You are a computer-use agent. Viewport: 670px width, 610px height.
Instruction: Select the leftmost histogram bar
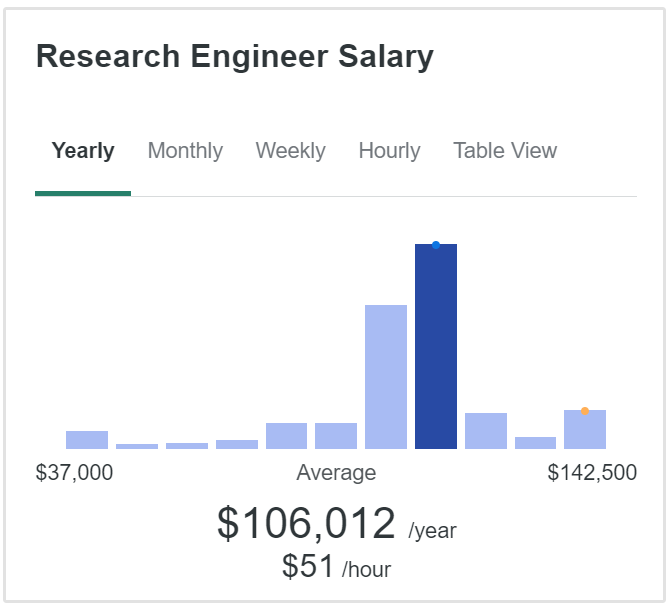point(87,440)
